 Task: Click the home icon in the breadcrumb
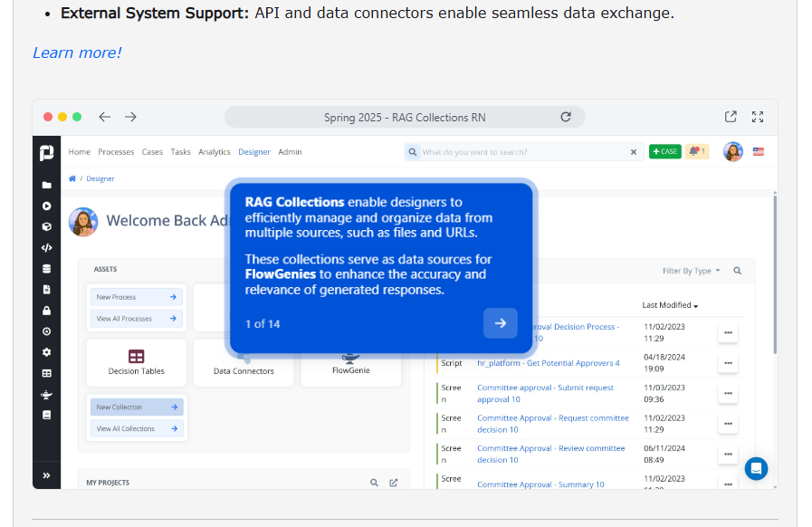[x=72, y=178]
